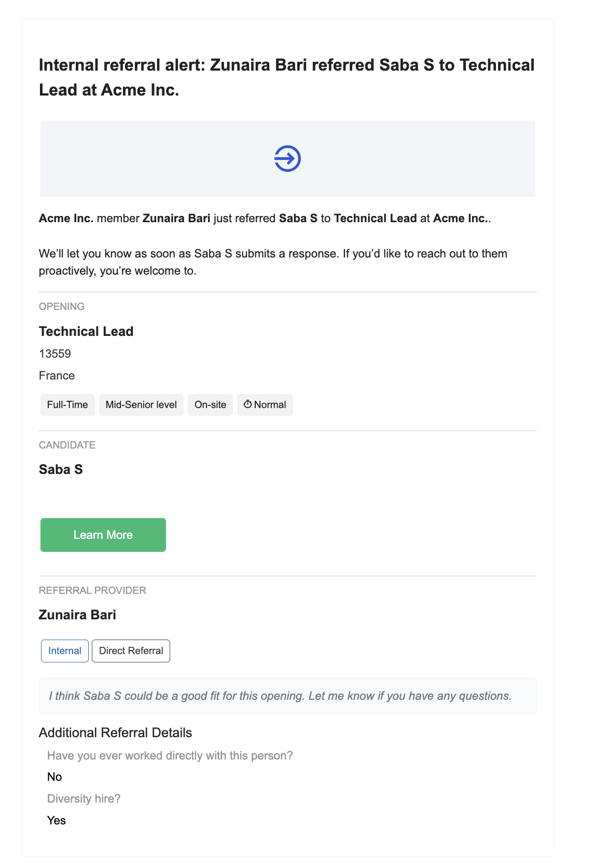Screen dimensions: 608x868
Task: Click the Full-Time tag
Action: (x=67, y=405)
